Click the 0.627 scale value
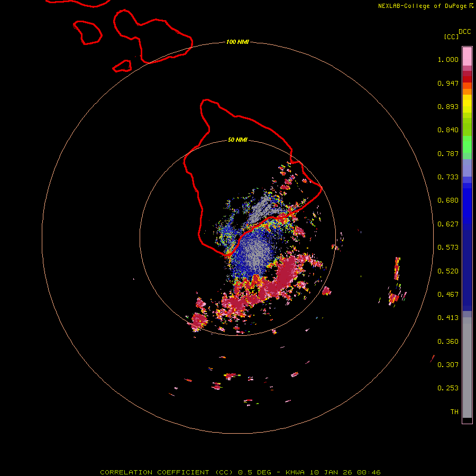Image resolution: width=476 pixels, height=476 pixels. tap(448, 224)
